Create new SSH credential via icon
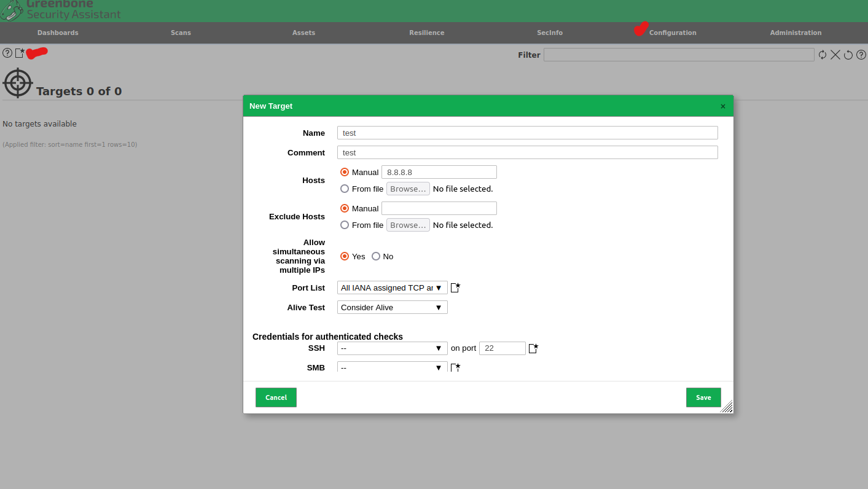This screenshot has width=868, height=489. 533,348
